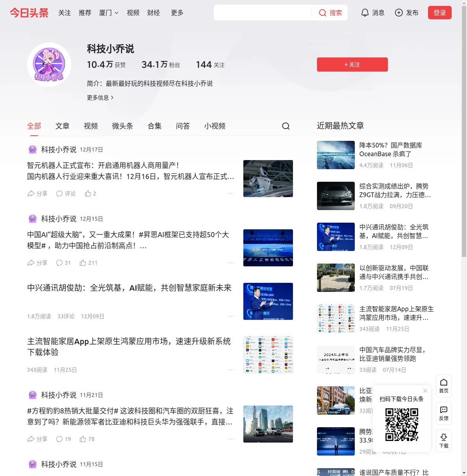467x476 pixels.
Task: Close the QR code download popup
Action: (425, 391)
